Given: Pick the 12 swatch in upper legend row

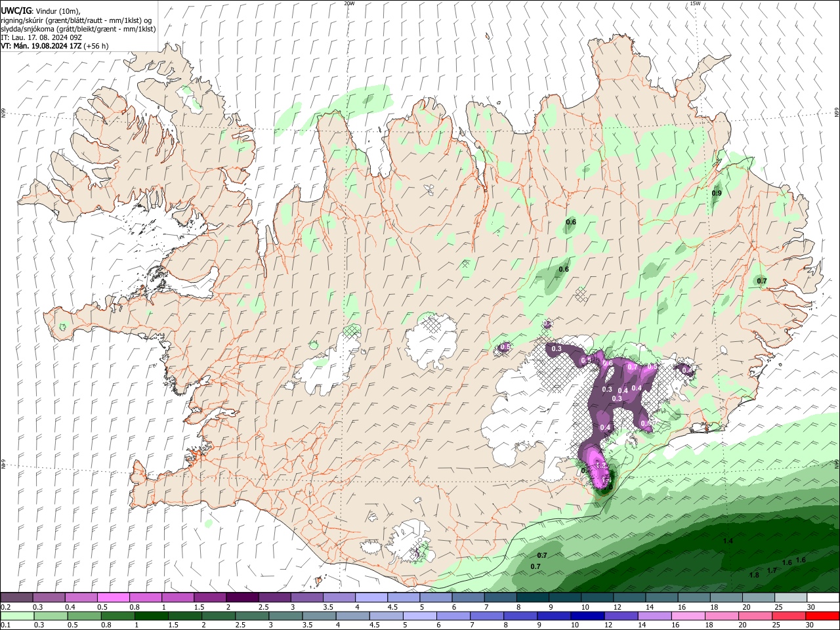Looking at the screenshot, I should 630,598.
